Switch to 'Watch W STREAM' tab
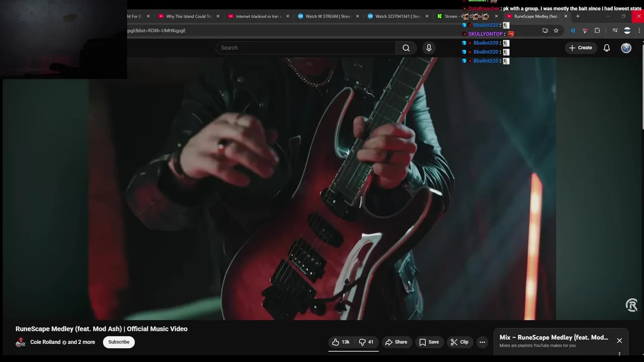The width and height of the screenshot is (644, 362). [x=328, y=16]
